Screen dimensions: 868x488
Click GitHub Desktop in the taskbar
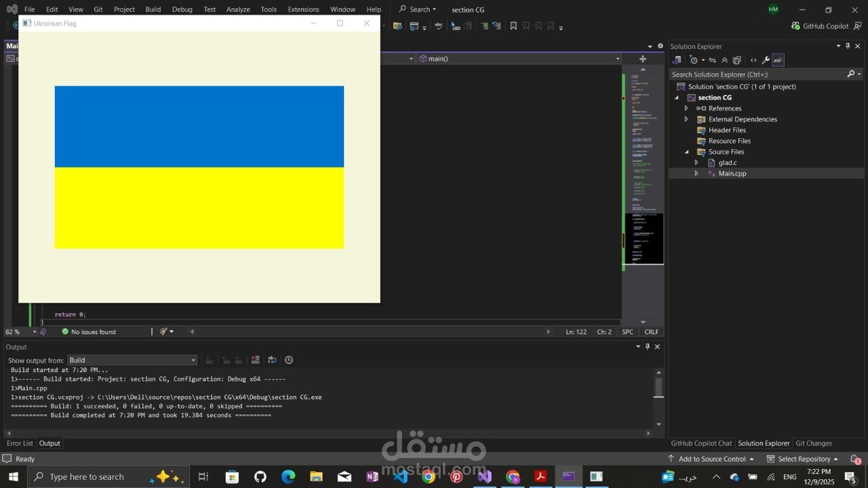click(260, 476)
